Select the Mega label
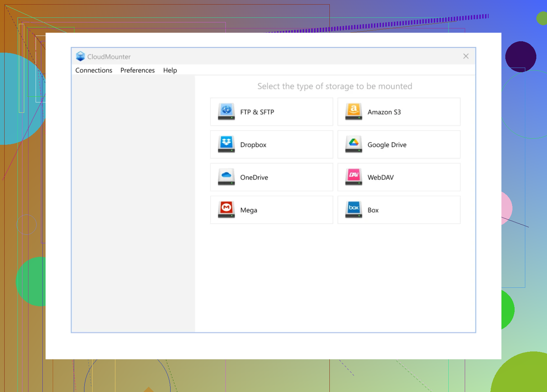 pos(249,210)
